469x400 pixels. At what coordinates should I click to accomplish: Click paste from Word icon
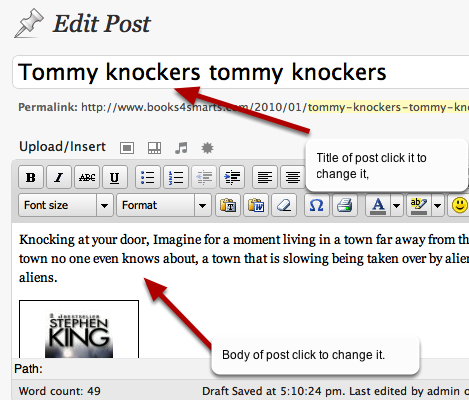tap(256, 205)
